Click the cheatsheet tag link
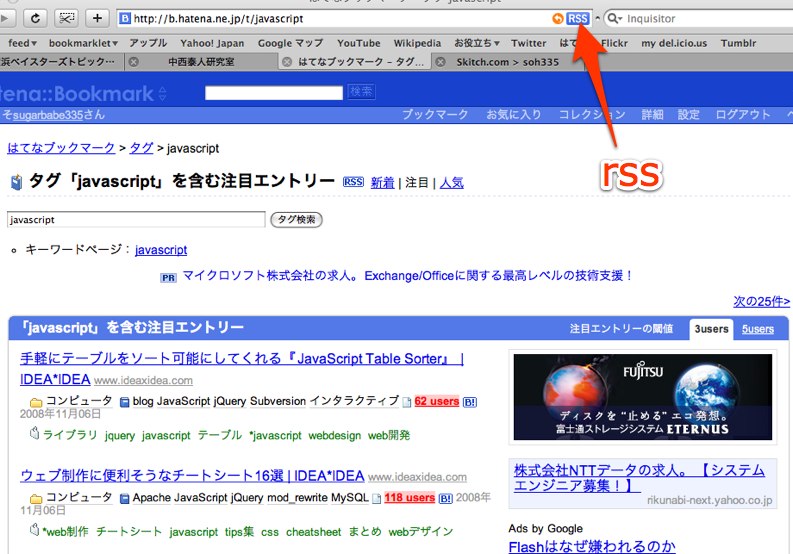This screenshot has height=554, width=793. pos(314,532)
